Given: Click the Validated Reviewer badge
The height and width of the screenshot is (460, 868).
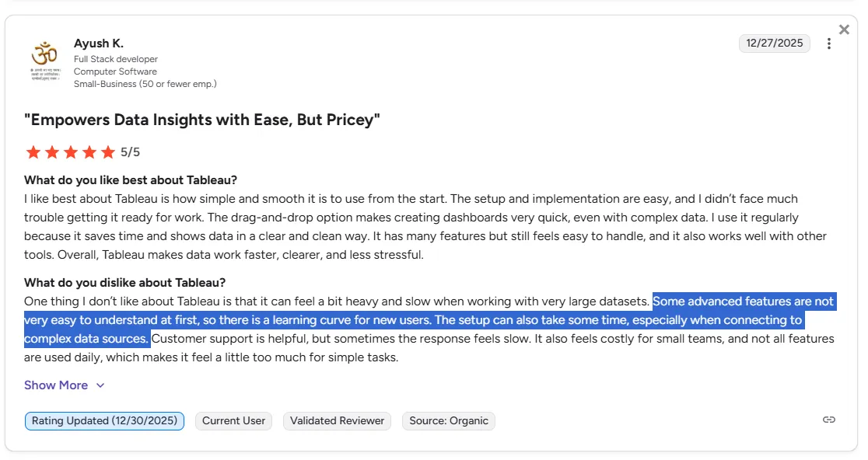Looking at the screenshot, I should point(337,421).
